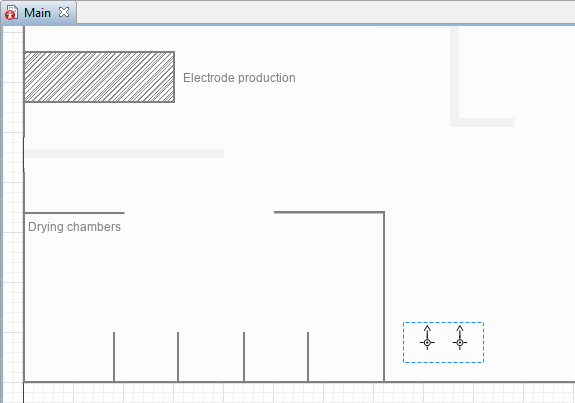Viewport: 575px width, 403px height.
Task: Select the fourth vertical divider in Drying chambers
Action: [308, 357]
